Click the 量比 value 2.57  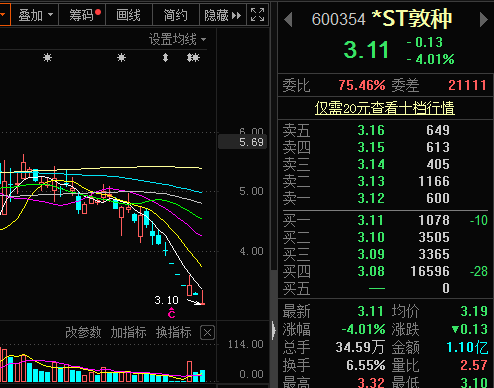[474, 365]
